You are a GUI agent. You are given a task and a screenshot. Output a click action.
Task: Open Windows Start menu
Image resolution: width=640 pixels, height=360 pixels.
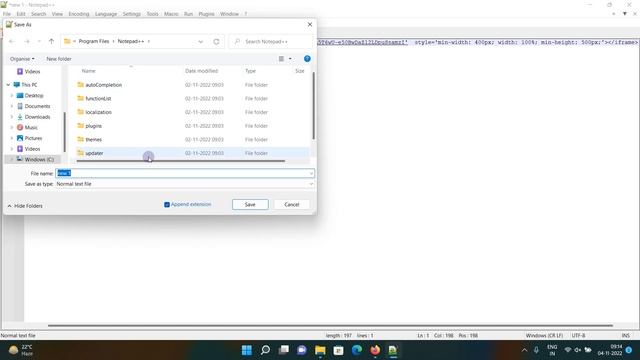(247, 350)
